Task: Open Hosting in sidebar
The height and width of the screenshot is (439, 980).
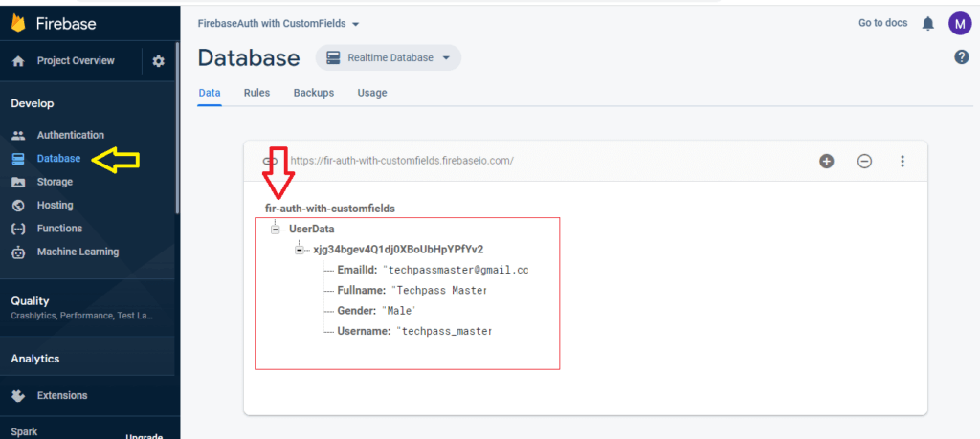Action: 55,205
